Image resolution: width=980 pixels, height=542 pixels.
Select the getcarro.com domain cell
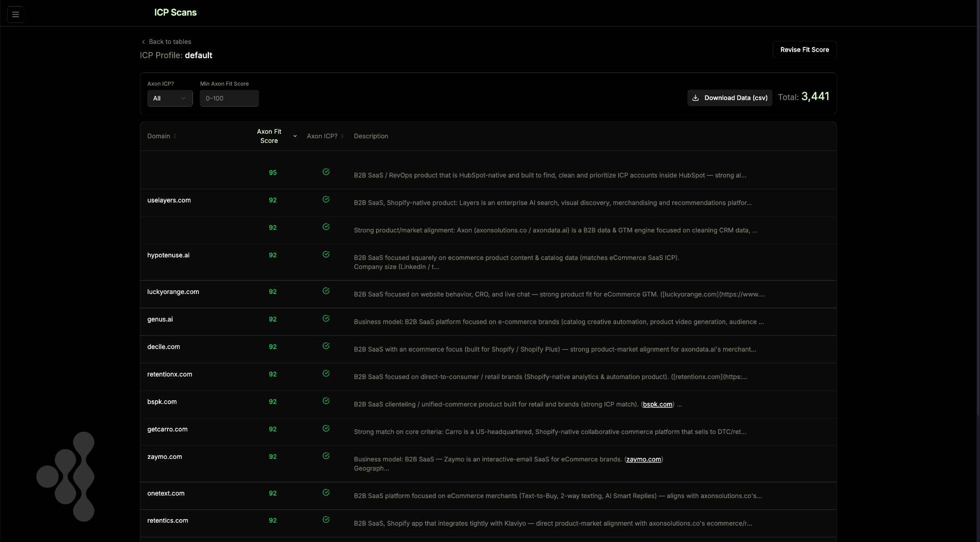point(167,430)
